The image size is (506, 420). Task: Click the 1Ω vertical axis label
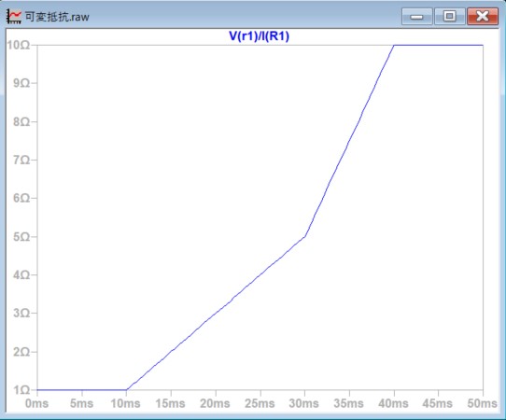pyautogui.click(x=21, y=390)
